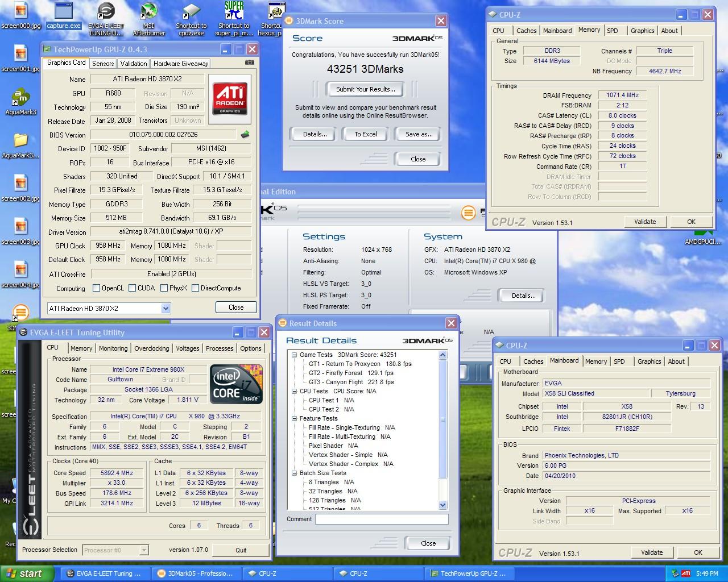
Task: Select GT3 Canyon Flight result row
Action: [351, 382]
